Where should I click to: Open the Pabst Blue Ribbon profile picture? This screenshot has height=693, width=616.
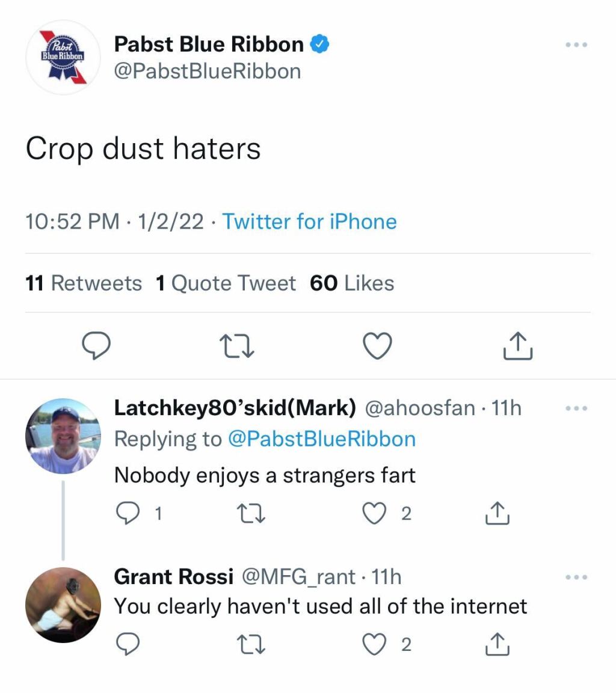(x=63, y=58)
